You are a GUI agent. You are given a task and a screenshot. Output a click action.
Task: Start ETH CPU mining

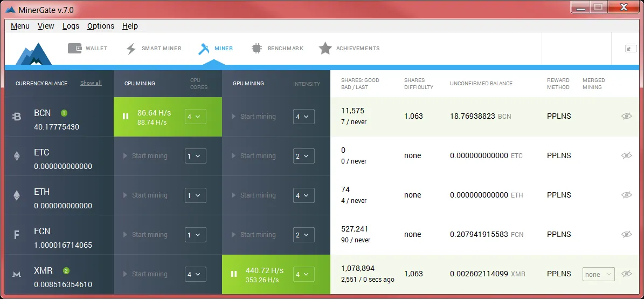(x=146, y=195)
